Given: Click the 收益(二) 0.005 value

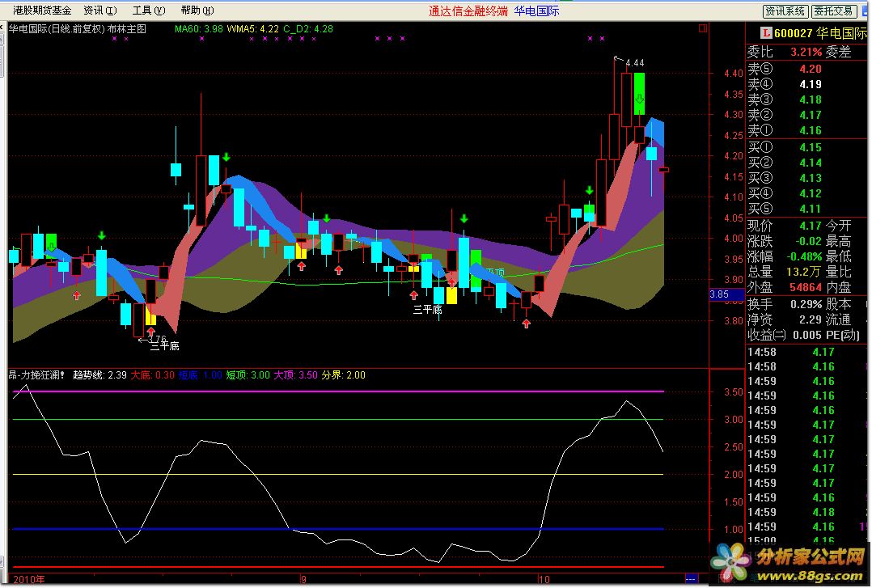Looking at the screenshot, I should (x=807, y=335).
